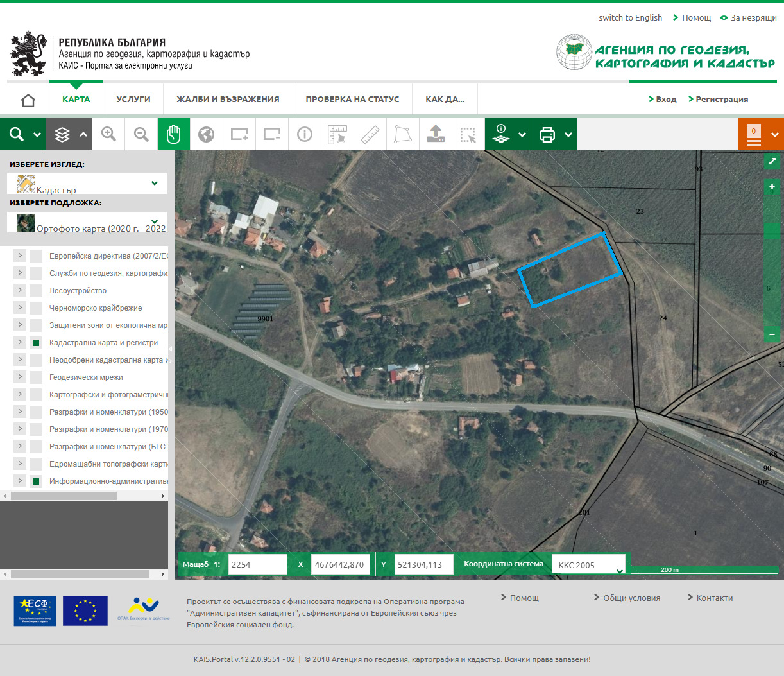Disable the Кадастрална карта и регистри checkbox

(x=36, y=343)
